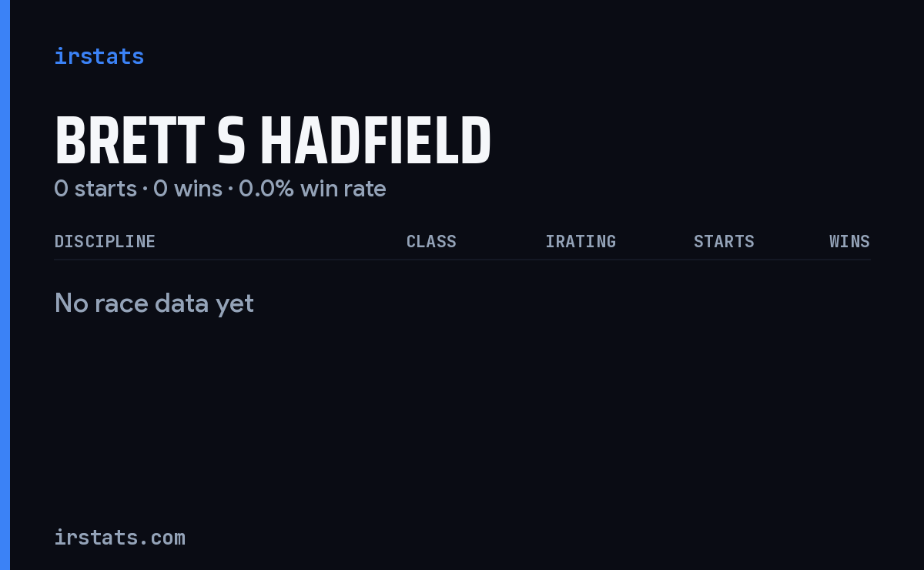
Task: Click the dot separator before win rate
Action: tap(230, 189)
